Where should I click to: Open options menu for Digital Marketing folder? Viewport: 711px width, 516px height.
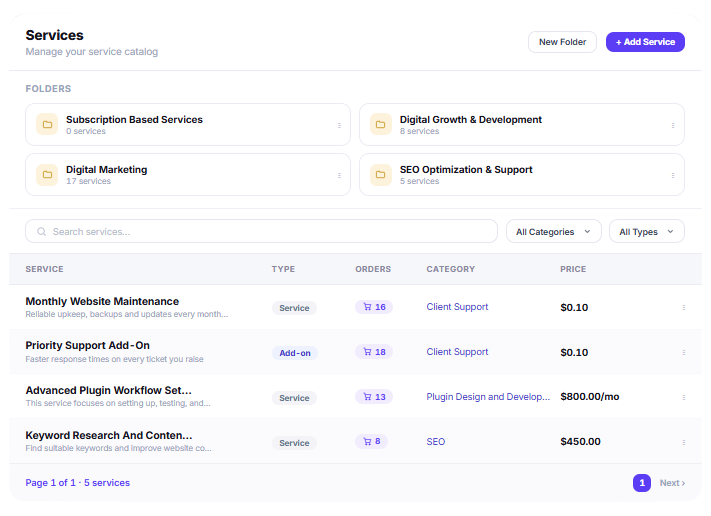point(339,175)
